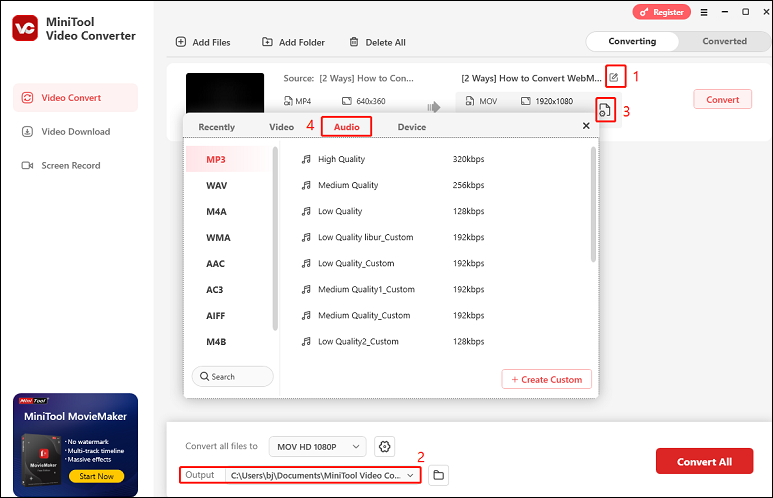
Task: Click the Add Folder icon
Action: [x=267, y=42]
